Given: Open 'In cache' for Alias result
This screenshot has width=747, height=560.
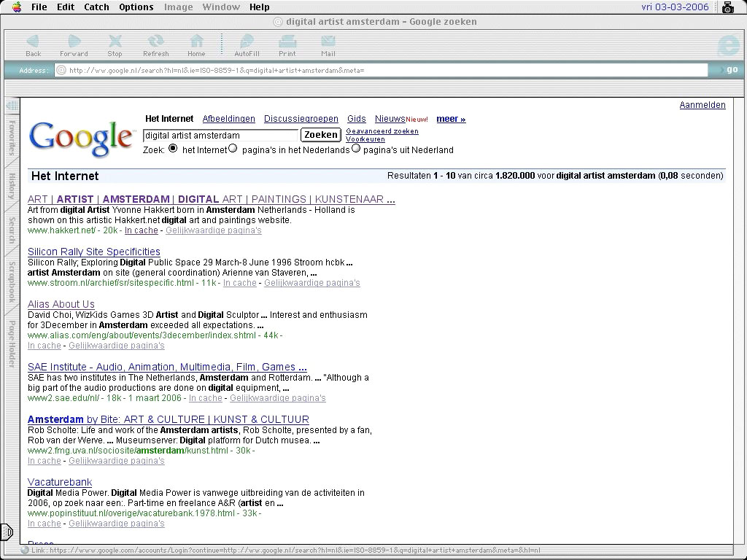Looking at the screenshot, I should pyautogui.click(x=44, y=346).
